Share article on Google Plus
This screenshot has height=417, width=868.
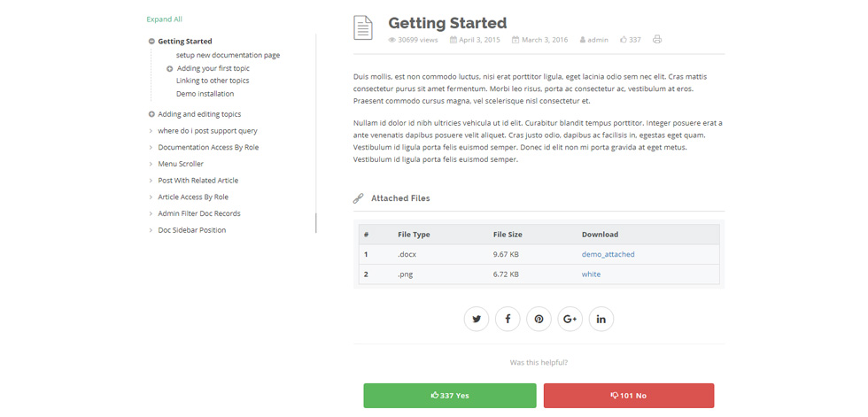pos(570,319)
